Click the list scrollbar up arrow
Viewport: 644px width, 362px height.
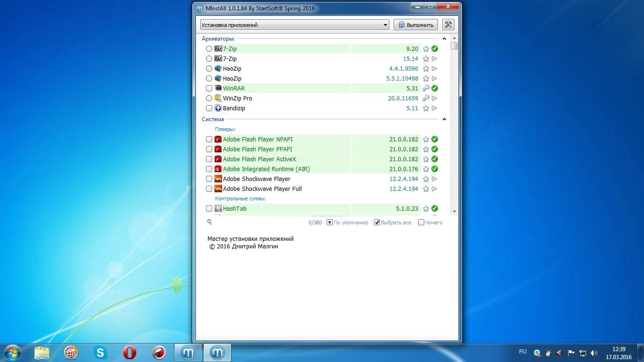(454, 38)
